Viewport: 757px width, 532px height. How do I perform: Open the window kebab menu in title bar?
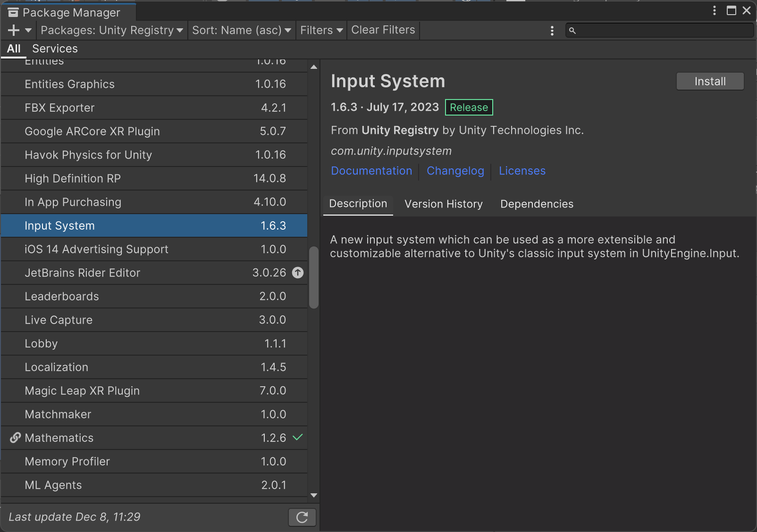(x=715, y=10)
